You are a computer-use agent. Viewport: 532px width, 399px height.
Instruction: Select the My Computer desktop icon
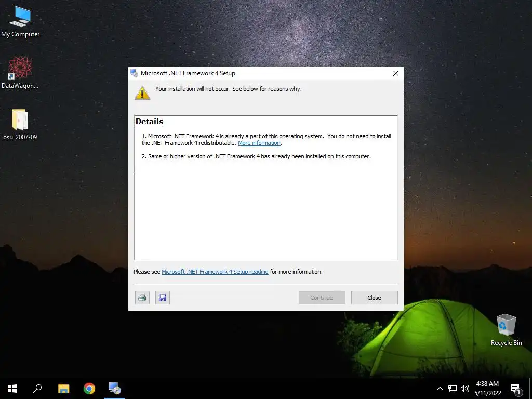20,22
